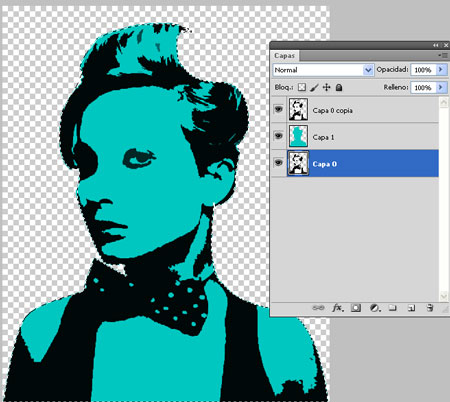Open the Relleno slider arrow
This screenshot has height=402, width=450.
441,87
